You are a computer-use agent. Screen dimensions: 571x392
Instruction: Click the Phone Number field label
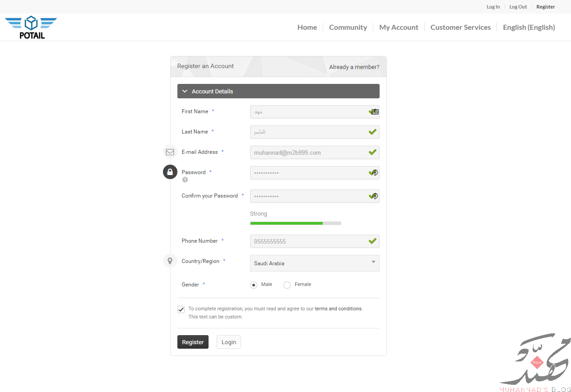point(200,241)
